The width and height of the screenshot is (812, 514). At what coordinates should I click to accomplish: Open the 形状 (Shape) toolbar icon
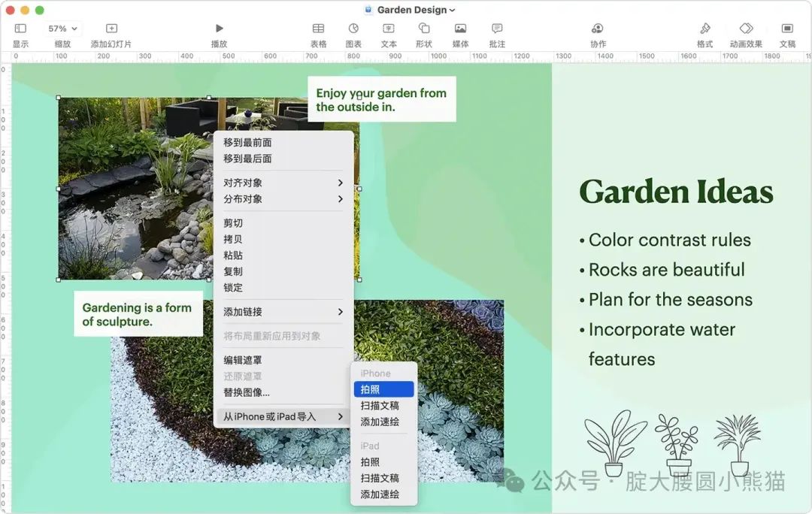(x=424, y=29)
